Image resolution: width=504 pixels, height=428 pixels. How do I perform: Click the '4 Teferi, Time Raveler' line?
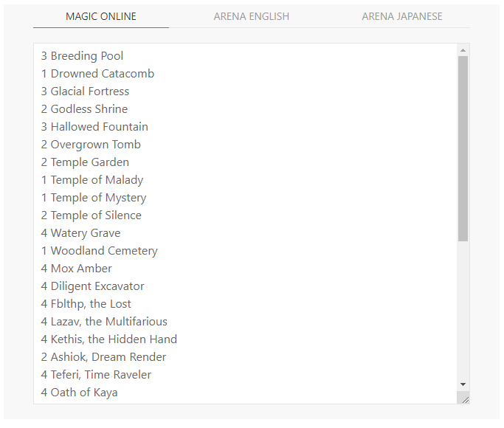96,375
